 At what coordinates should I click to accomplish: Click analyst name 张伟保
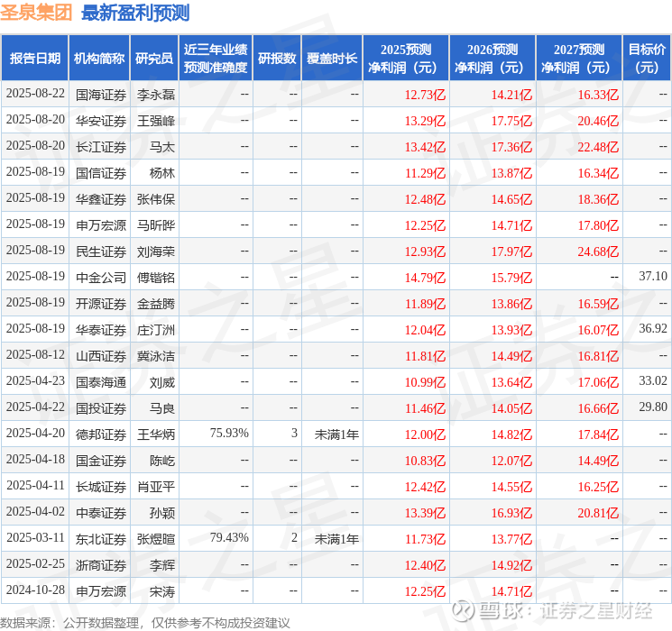[x=156, y=199]
